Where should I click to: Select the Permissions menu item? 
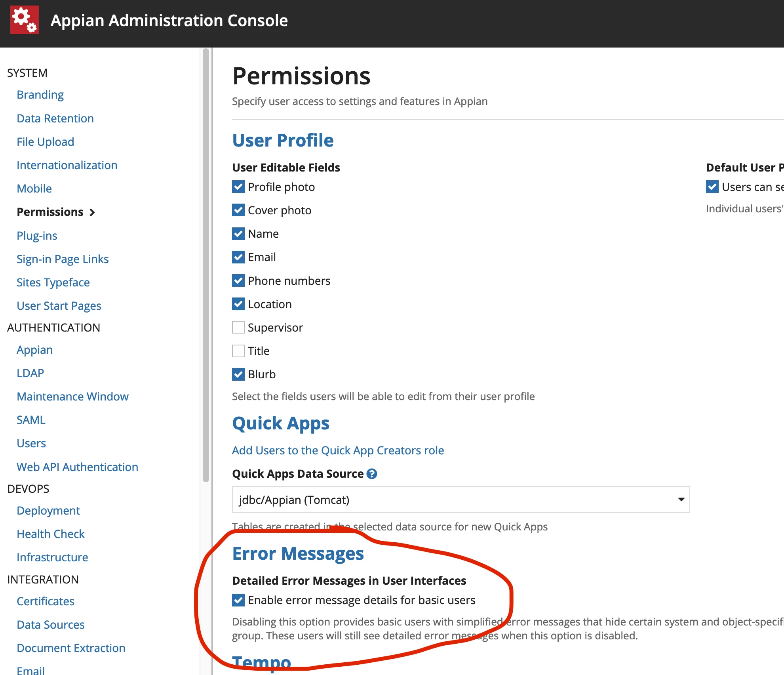tap(50, 212)
